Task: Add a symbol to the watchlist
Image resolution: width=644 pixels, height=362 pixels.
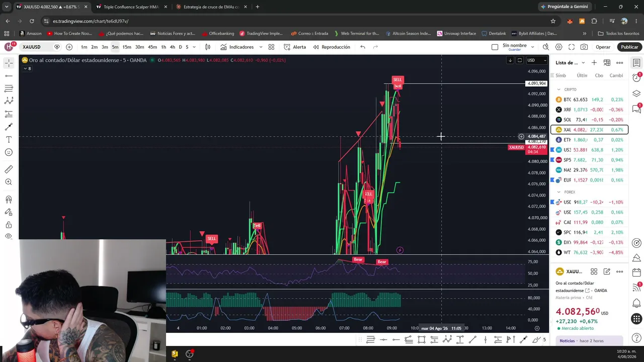Action: [594, 63]
